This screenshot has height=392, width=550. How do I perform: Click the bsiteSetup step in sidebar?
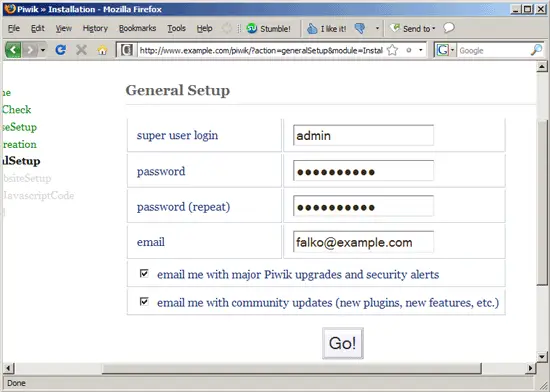[27, 178]
